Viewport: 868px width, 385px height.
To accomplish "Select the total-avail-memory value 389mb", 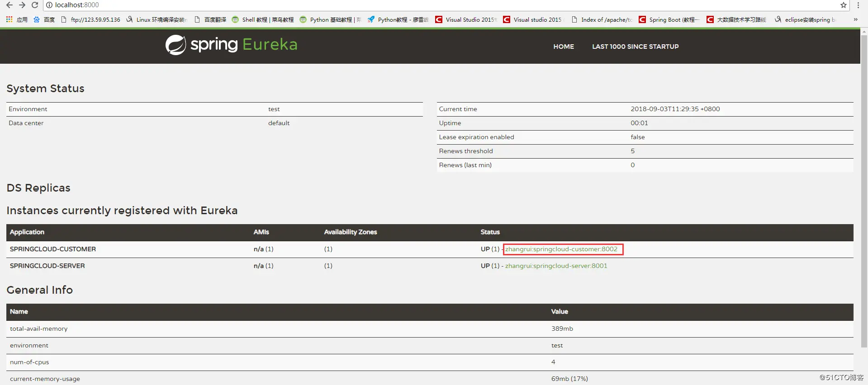I will pos(562,329).
